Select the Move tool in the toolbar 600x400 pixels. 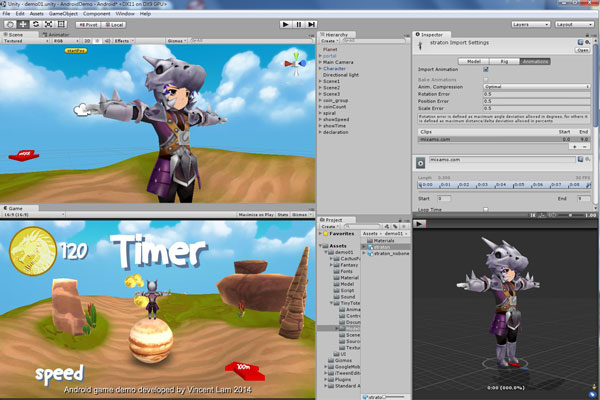pyautogui.click(x=23, y=24)
